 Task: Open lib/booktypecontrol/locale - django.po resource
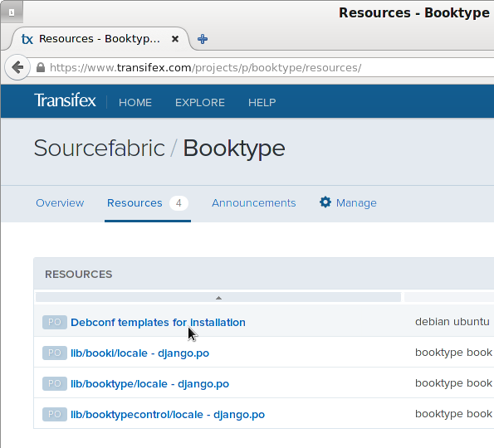(168, 415)
